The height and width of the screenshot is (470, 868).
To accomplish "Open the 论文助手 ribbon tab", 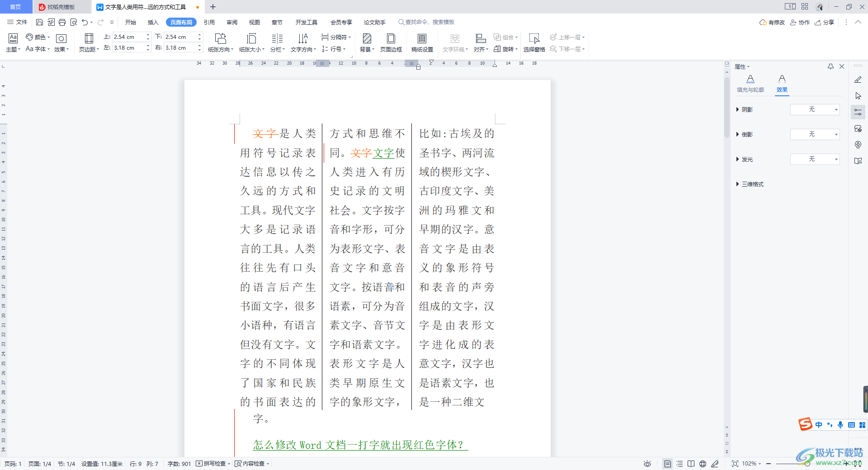I will tap(375, 22).
